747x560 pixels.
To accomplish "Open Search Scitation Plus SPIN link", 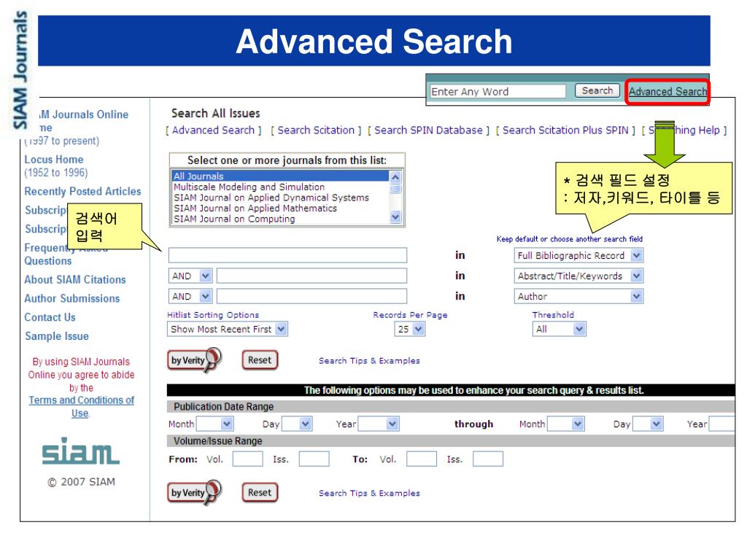I will click(x=565, y=130).
